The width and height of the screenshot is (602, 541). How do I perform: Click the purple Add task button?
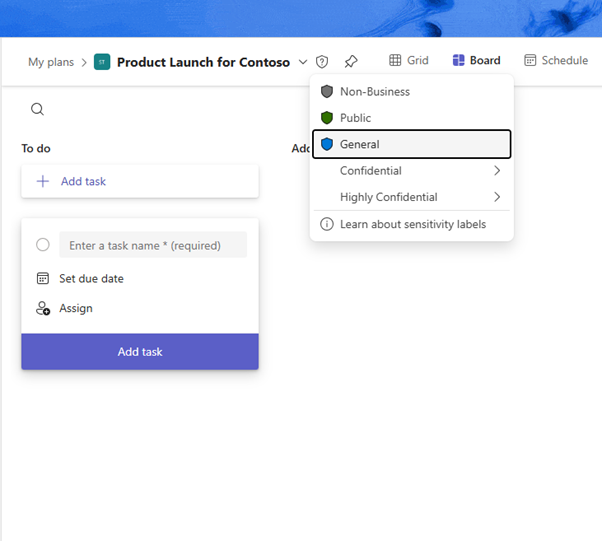[x=140, y=352]
